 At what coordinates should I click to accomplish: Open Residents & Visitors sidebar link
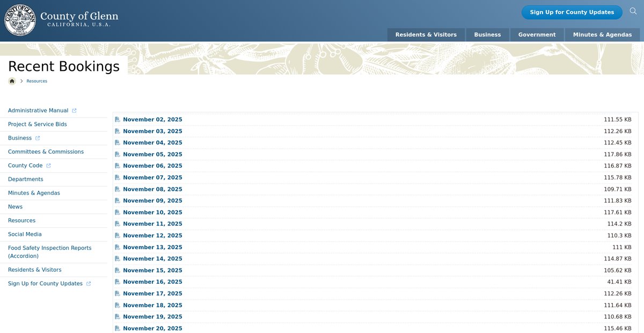point(34,270)
